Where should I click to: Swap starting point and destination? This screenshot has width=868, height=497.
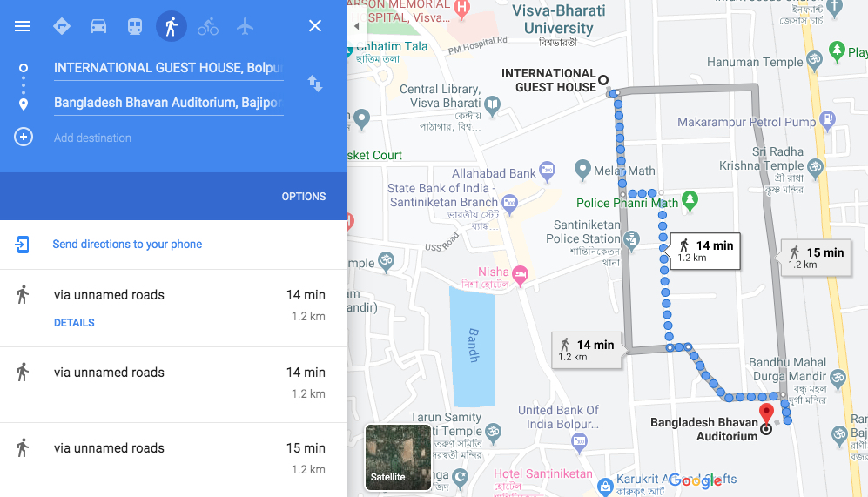point(315,84)
